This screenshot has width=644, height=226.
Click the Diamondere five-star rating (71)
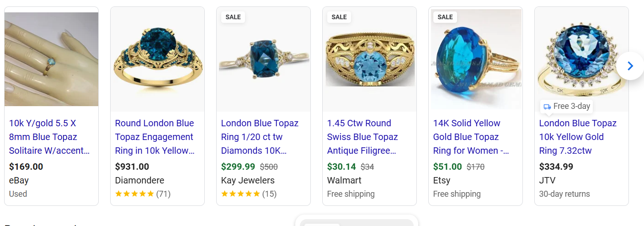click(143, 194)
